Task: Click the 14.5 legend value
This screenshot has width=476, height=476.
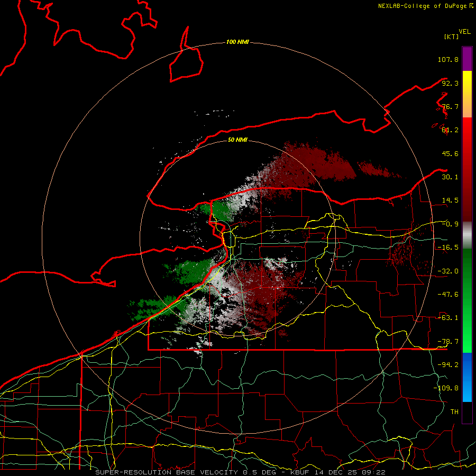Action: [x=450, y=200]
